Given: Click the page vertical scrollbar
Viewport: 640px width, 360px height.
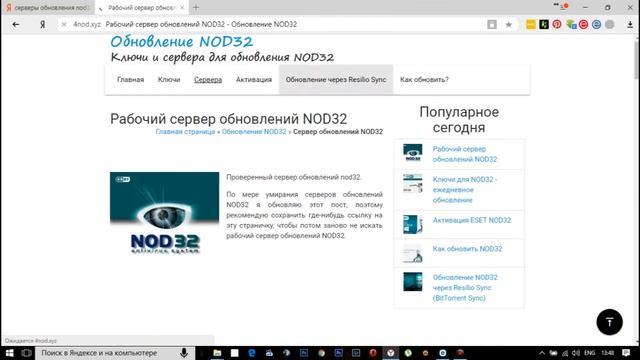Looking at the screenshot, I should pos(637,59).
